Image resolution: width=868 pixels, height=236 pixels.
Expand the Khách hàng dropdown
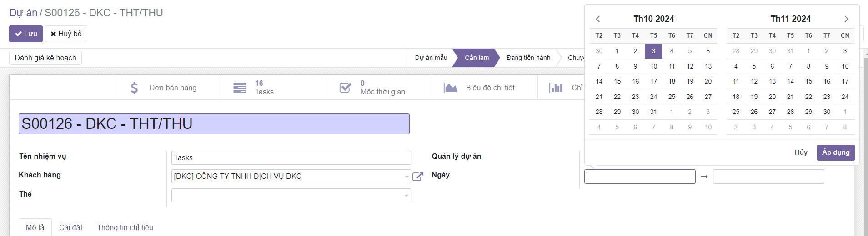(x=406, y=177)
